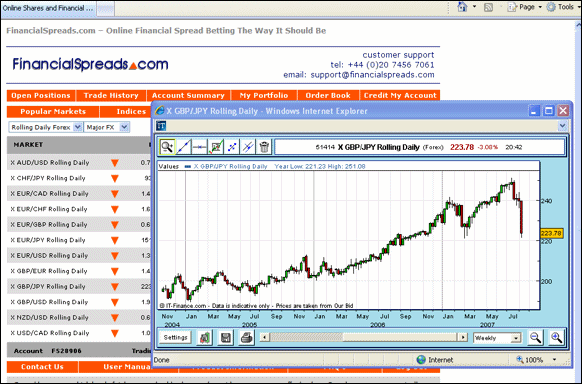Open the Credit My Account tab
Image resolution: width=582 pixels, height=384 pixels.
click(400, 95)
